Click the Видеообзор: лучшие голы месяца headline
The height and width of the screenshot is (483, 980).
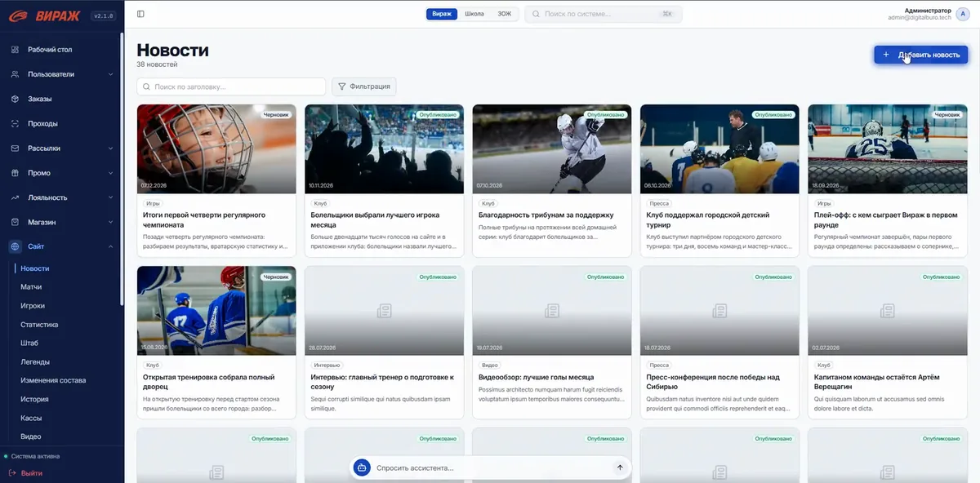[x=536, y=377]
